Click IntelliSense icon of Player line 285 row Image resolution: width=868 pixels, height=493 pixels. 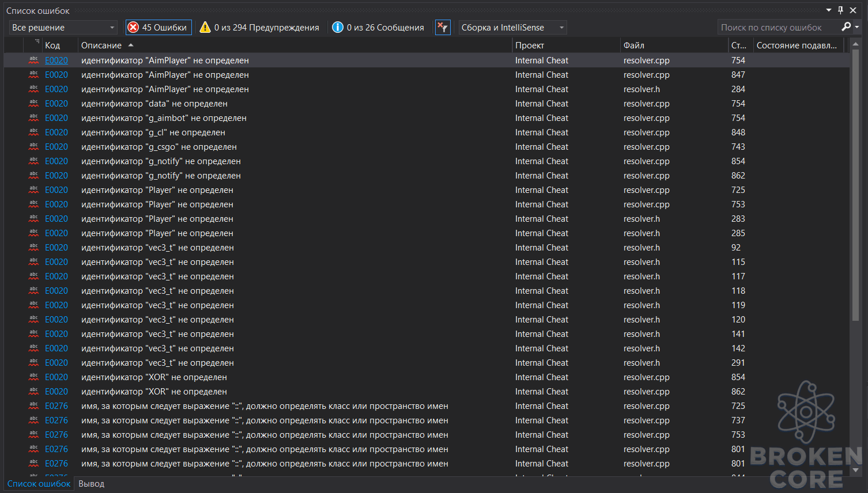33,233
